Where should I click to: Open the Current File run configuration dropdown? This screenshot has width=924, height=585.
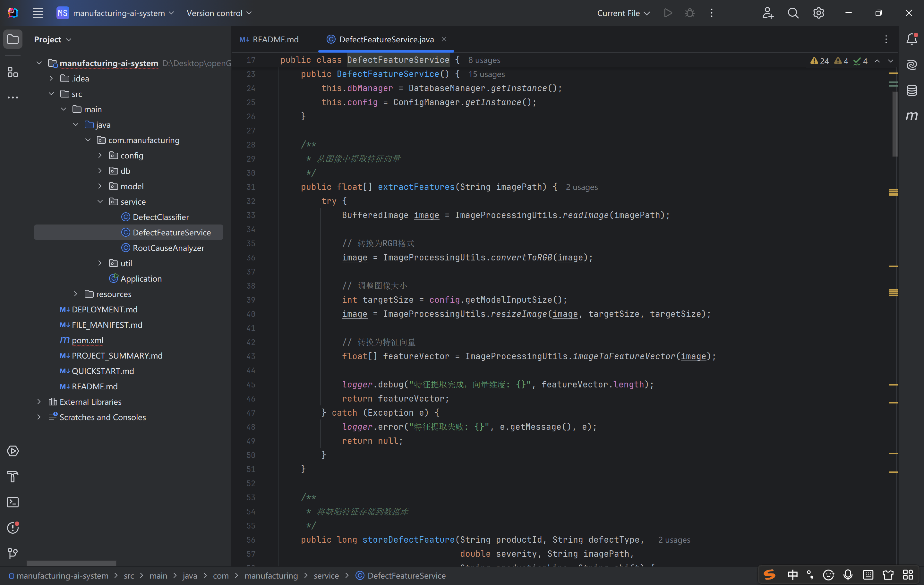[623, 13]
